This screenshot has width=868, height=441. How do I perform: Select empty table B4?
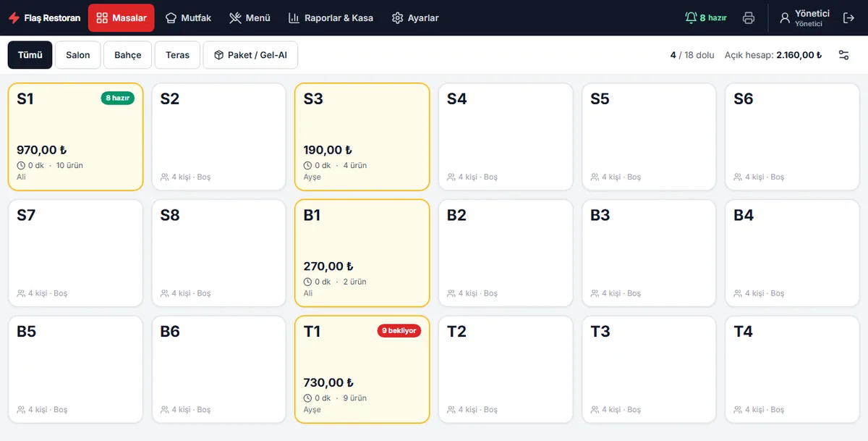pos(792,253)
